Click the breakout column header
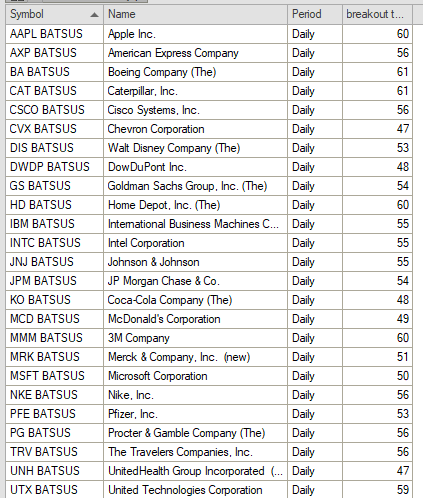423x498 pixels. pos(377,14)
